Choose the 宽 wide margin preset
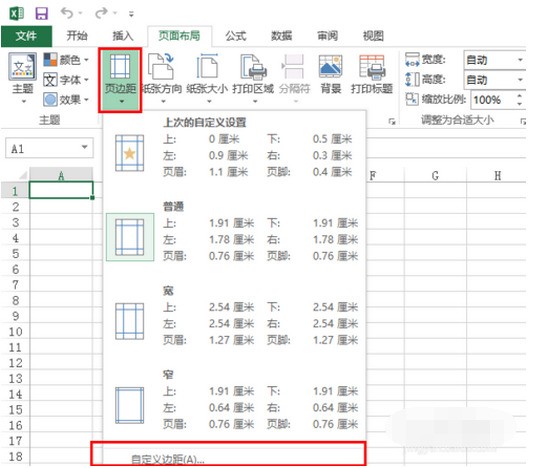Viewport: 543px width, 468px height. click(234, 316)
